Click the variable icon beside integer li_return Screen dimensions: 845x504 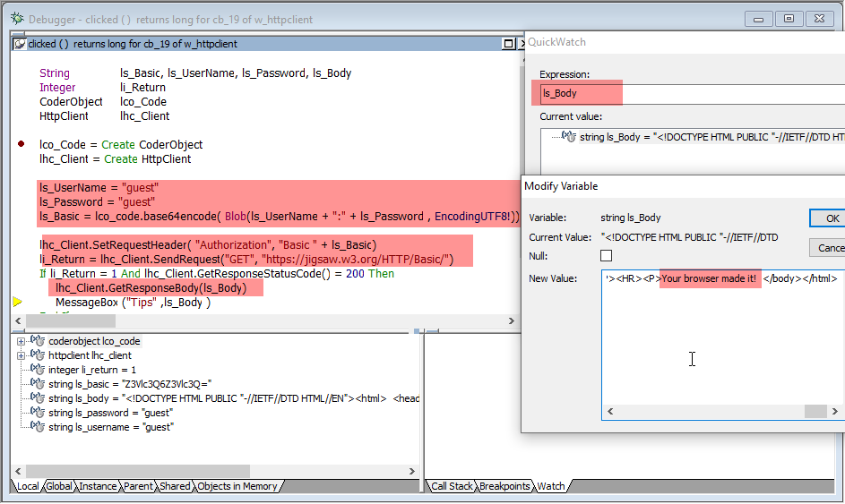(x=38, y=370)
